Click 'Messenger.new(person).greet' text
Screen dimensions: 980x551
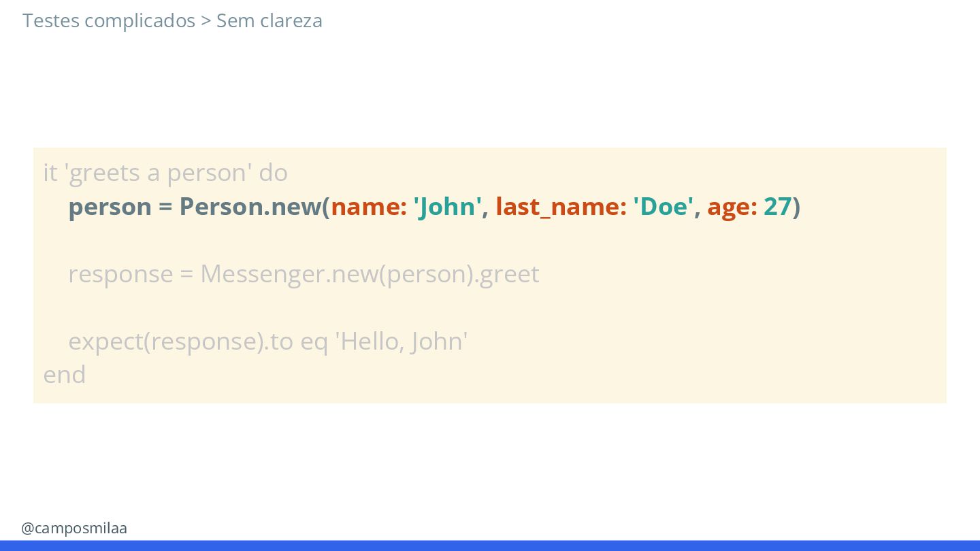370,274
